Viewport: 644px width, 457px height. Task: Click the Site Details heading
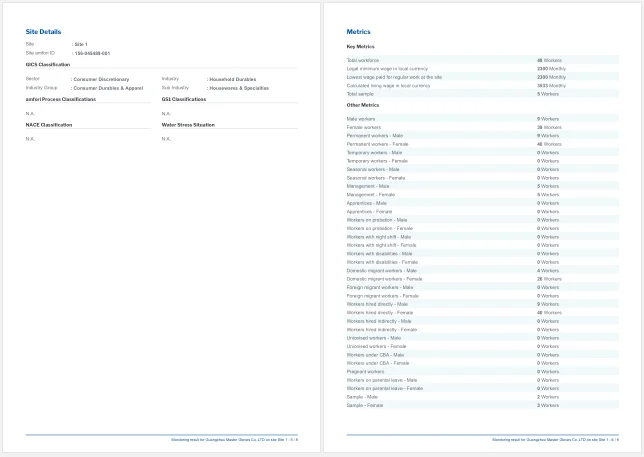[x=43, y=32]
